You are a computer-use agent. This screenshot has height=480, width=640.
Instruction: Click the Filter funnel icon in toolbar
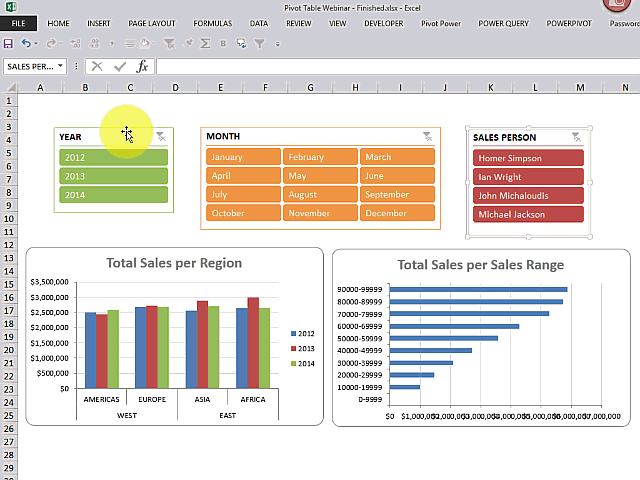[259, 43]
